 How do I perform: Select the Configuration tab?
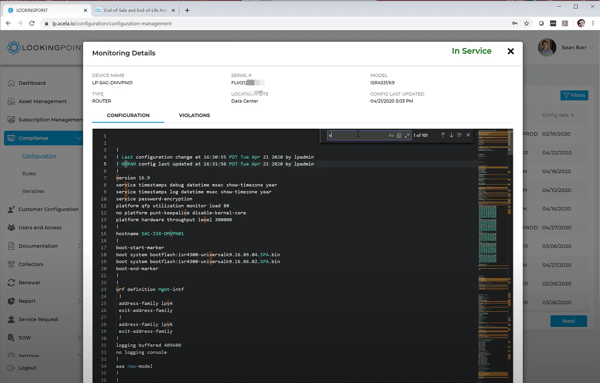(x=128, y=115)
